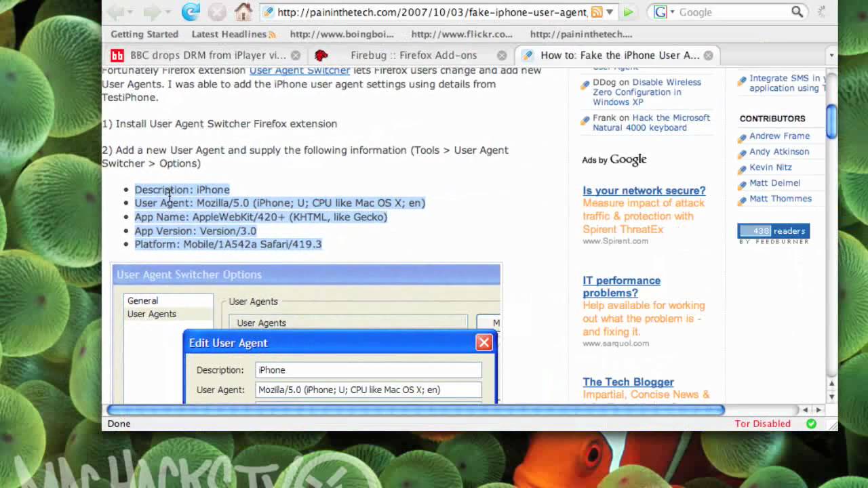
Task: Open the list all tabs dropdown
Action: click(x=831, y=56)
